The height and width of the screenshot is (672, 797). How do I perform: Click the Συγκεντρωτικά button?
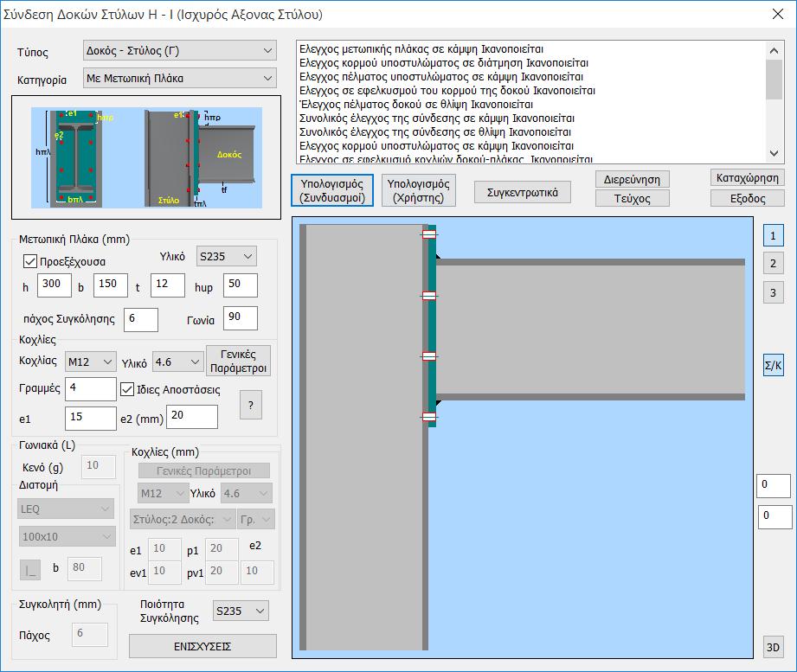point(523,193)
